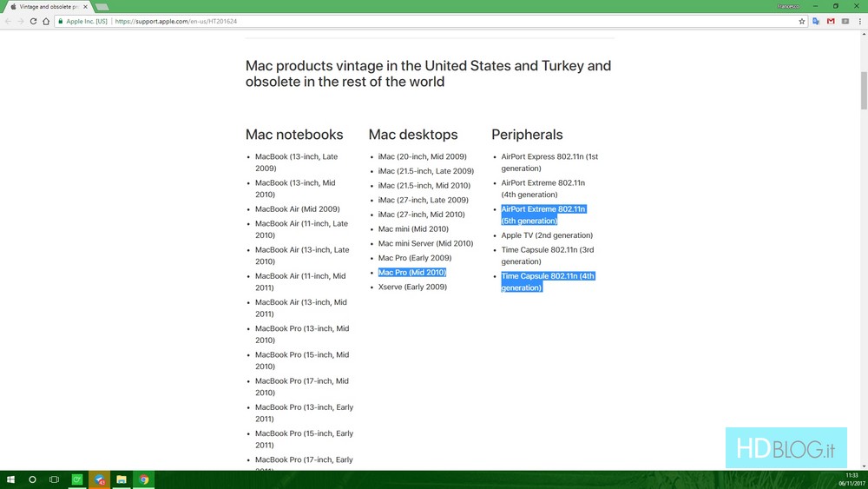Click 'Mac mini Server (Mid 2010)' item
Image resolution: width=868 pixels, height=489 pixels.
[x=425, y=242]
